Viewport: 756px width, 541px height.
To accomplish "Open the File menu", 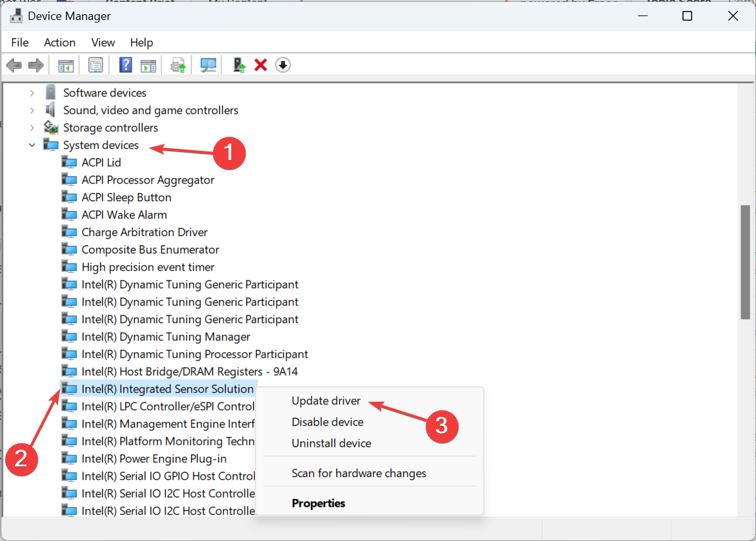I will click(x=20, y=43).
